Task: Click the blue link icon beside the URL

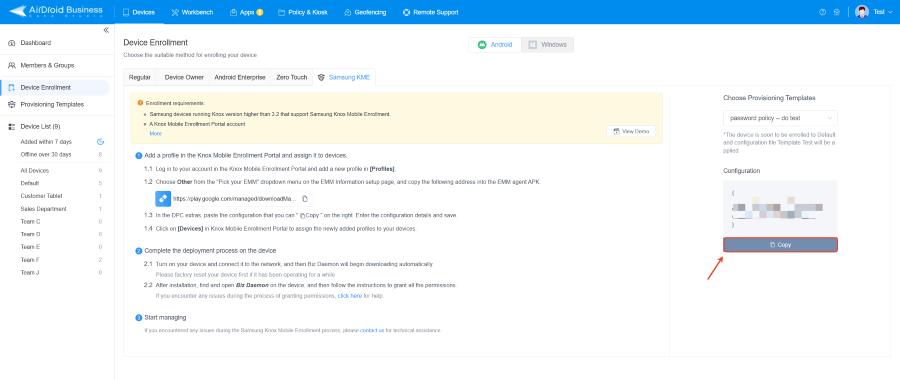Action: tap(163, 199)
